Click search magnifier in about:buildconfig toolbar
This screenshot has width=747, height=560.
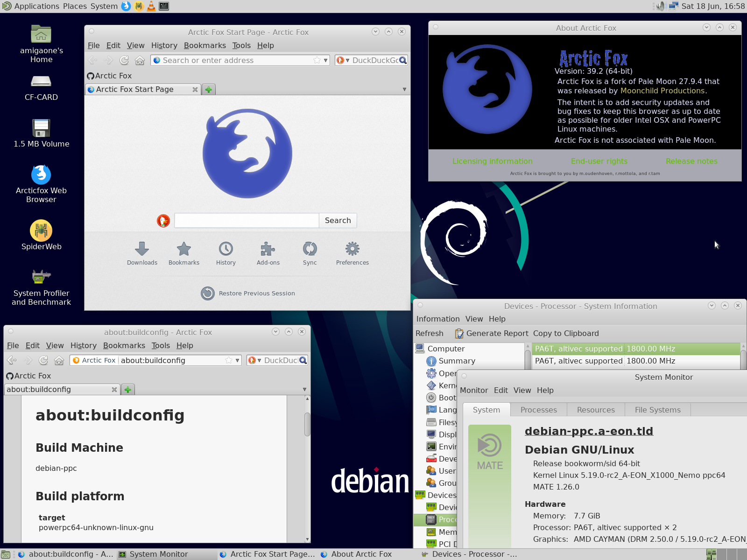(x=303, y=360)
